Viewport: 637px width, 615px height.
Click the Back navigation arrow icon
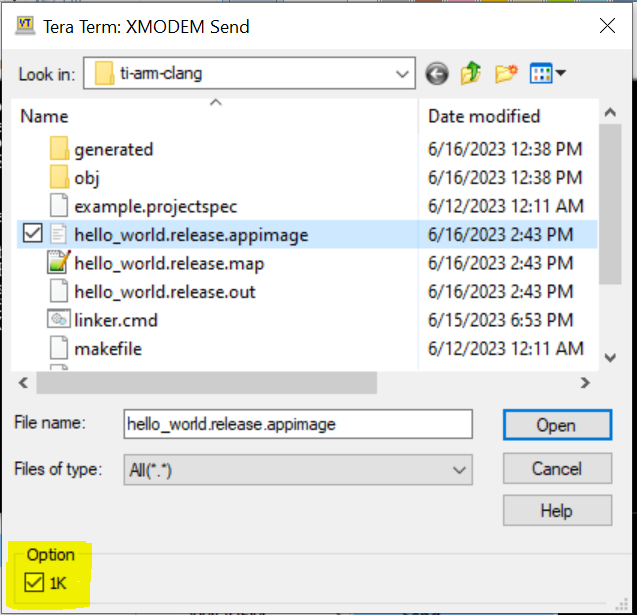pyautogui.click(x=436, y=73)
